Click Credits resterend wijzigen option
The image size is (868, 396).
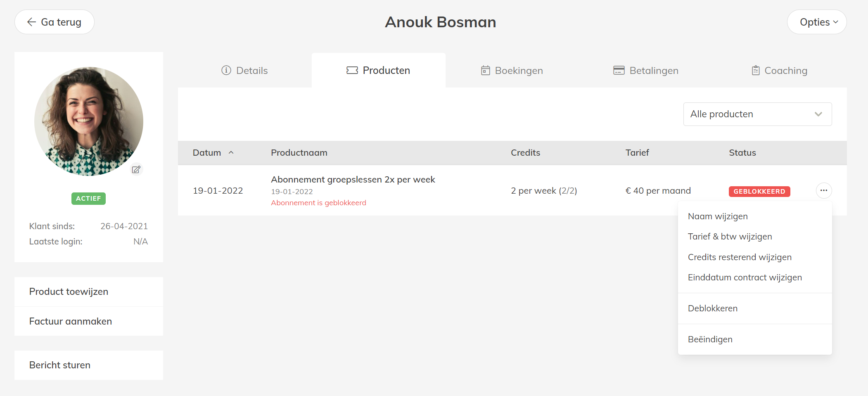pos(740,257)
